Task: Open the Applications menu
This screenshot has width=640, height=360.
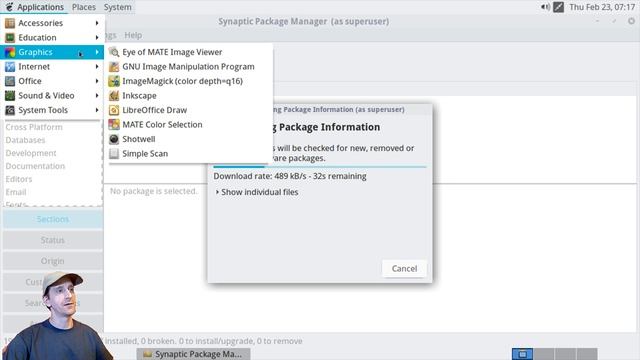Action: point(35,7)
